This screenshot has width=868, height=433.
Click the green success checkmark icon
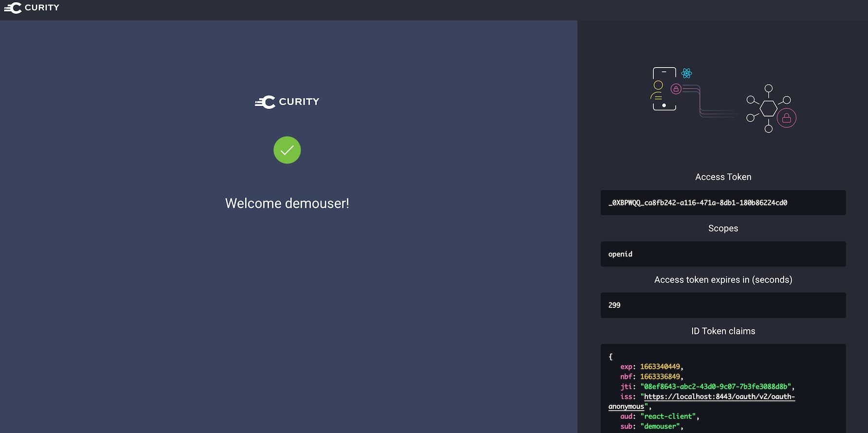coord(287,150)
